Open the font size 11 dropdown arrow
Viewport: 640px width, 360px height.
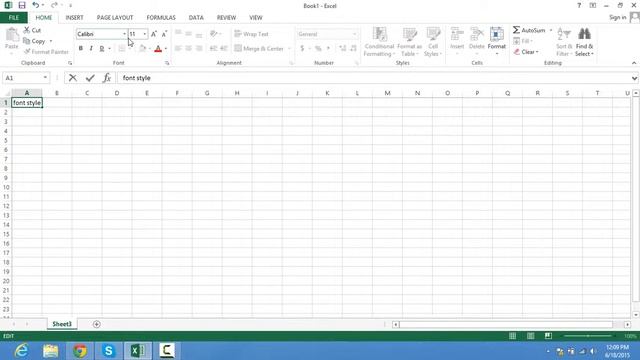coord(144,34)
